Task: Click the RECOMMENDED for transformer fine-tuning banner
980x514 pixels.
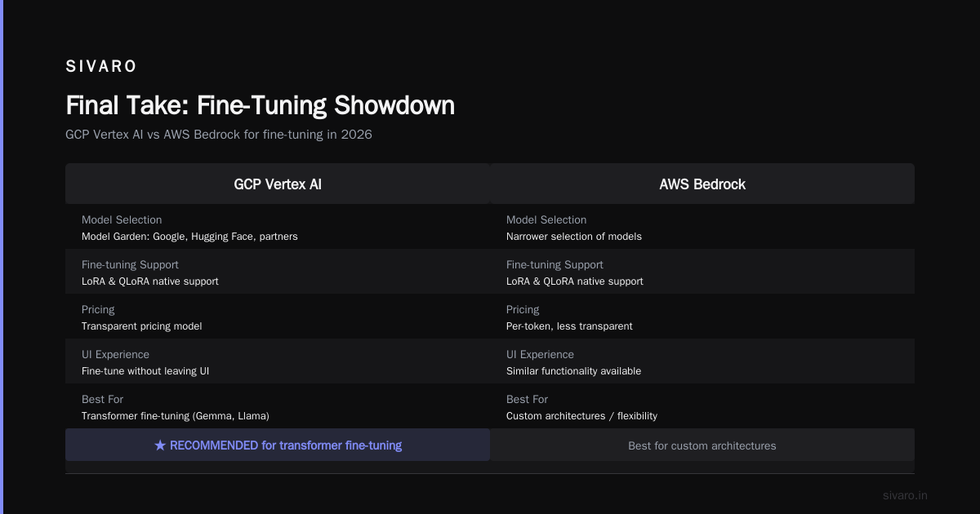Action: (278, 445)
